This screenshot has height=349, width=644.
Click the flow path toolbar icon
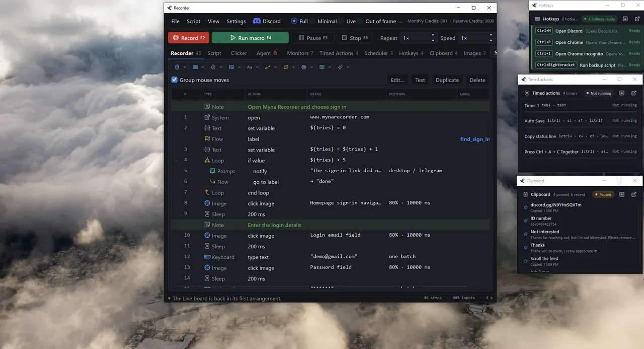268,67
